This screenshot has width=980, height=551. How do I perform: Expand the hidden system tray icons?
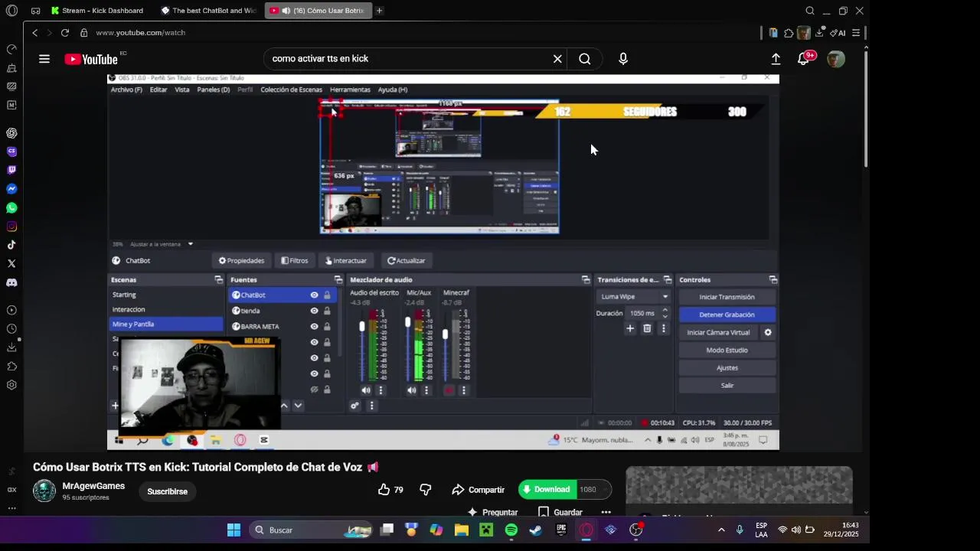pos(720,530)
